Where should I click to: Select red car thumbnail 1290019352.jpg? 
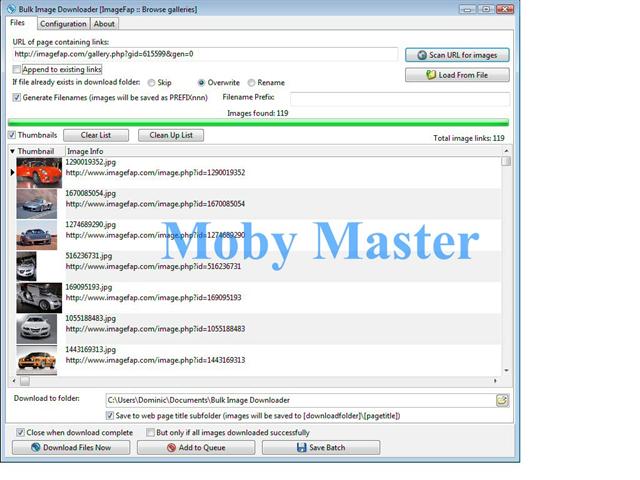[x=39, y=173]
